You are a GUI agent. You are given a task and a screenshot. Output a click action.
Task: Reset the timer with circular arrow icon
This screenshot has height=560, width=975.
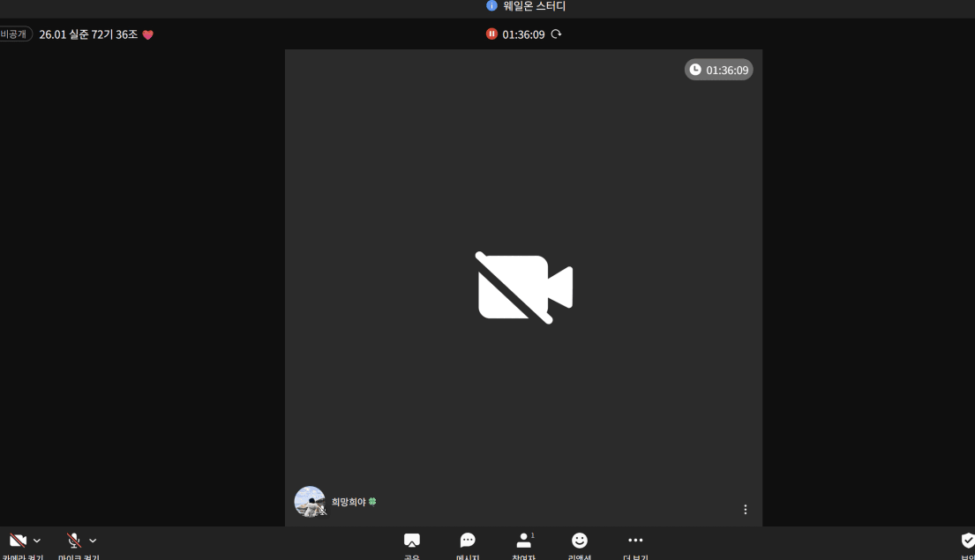tap(556, 34)
